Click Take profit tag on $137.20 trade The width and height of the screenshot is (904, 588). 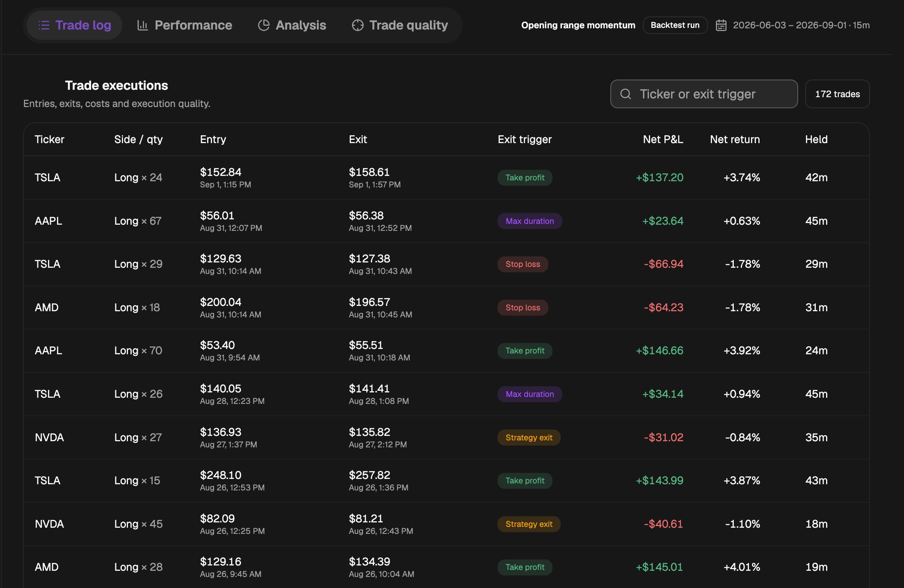tap(525, 178)
